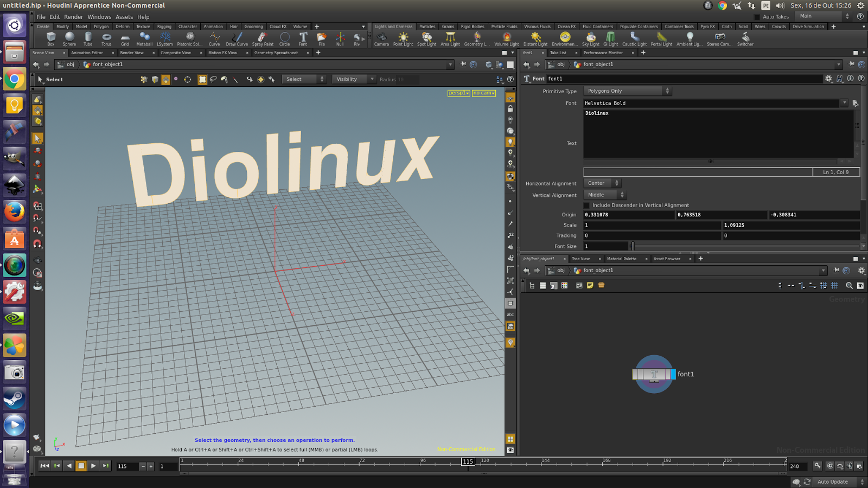Open the Windows menu
Image resolution: width=868 pixels, height=488 pixels.
coord(99,17)
